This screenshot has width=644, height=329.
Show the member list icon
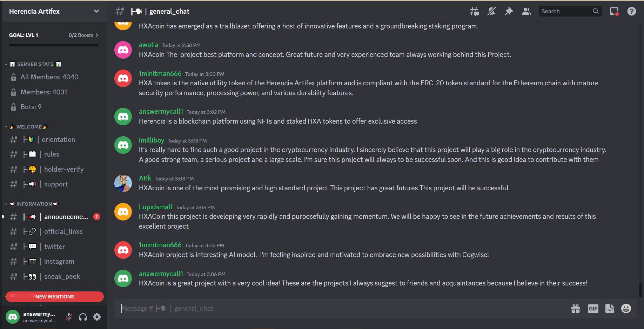point(526,12)
